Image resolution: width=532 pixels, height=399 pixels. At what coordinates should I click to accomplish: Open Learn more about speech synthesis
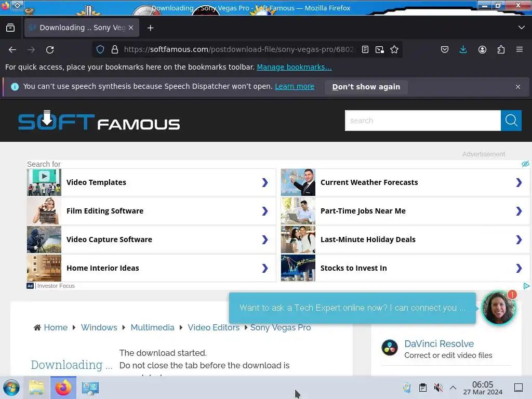[x=295, y=87]
